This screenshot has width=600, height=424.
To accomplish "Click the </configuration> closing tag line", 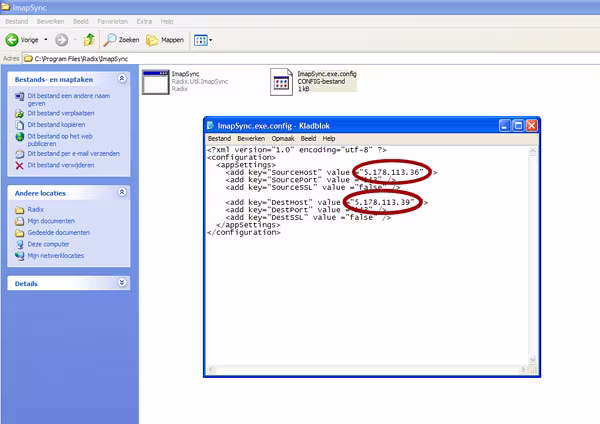I will [244, 232].
